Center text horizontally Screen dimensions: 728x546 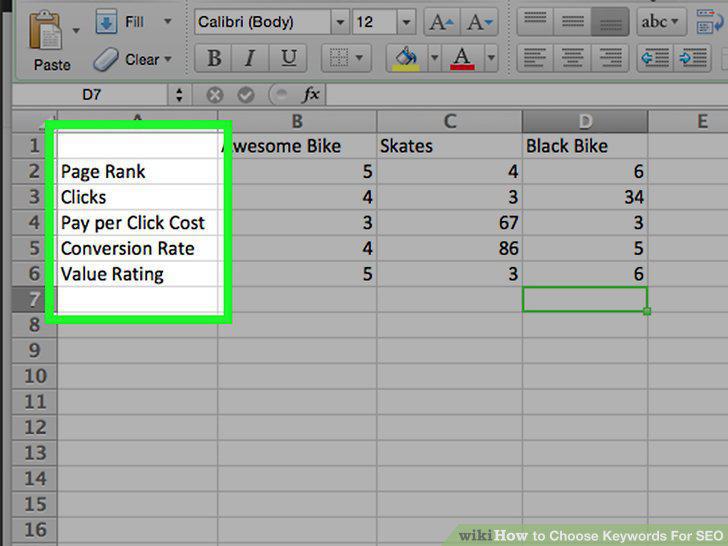572,58
